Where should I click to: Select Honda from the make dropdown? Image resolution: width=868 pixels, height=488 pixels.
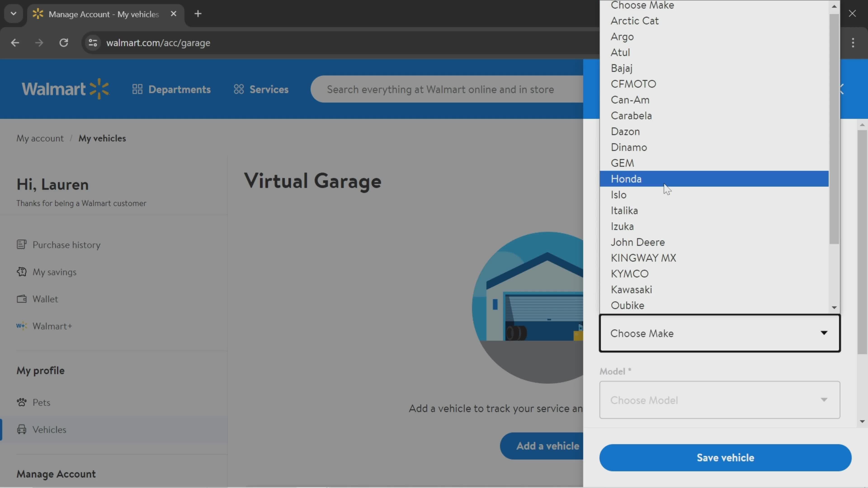point(626,178)
